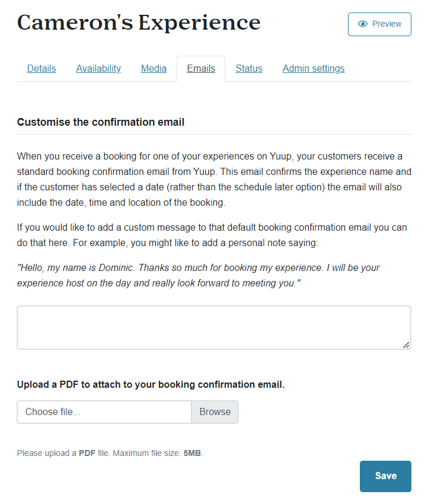Click the Upload a PDF label
This screenshot has width=428, height=504.
[151, 384]
